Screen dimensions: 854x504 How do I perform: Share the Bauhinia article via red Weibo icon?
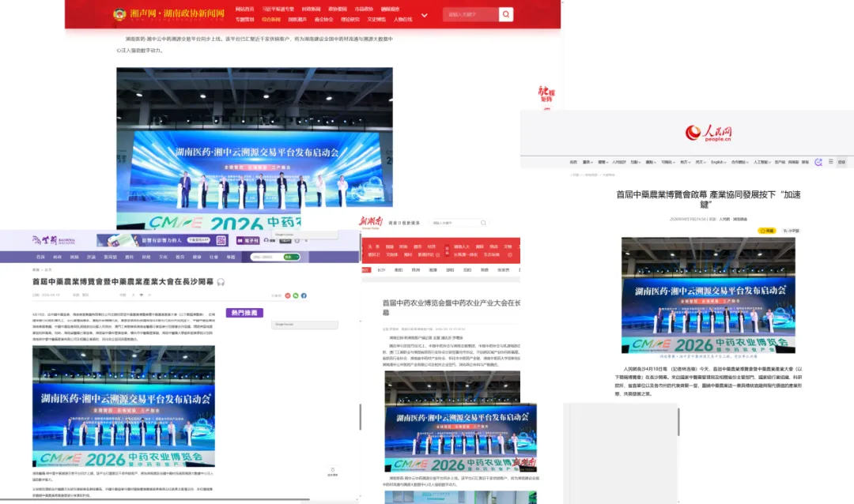coord(288,295)
